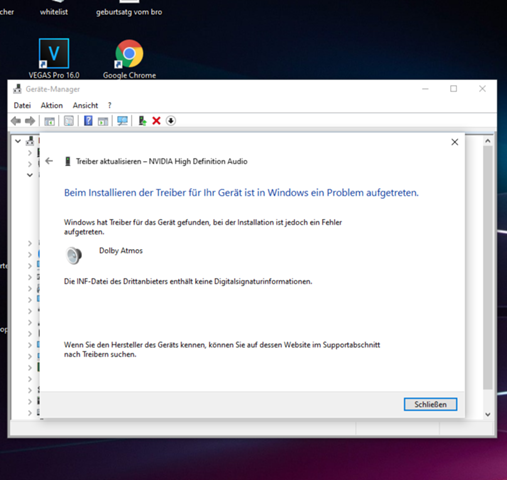Click the red X uninstall device icon
The image size is (507, 480).
(156, 121)
